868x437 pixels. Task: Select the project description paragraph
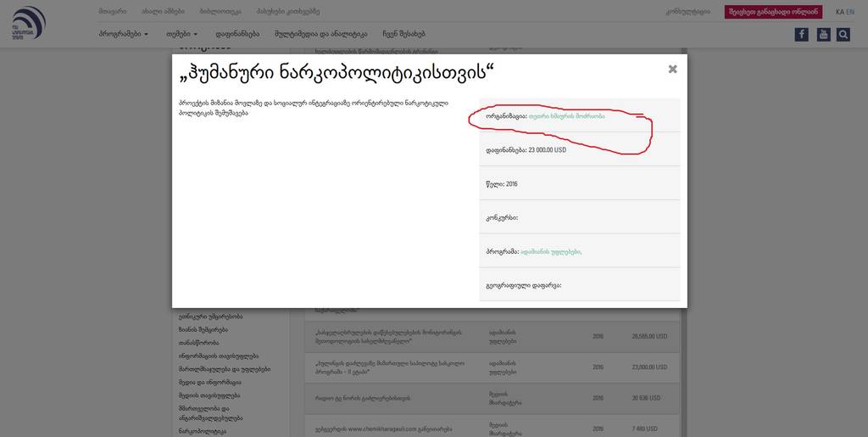(314, 109)
